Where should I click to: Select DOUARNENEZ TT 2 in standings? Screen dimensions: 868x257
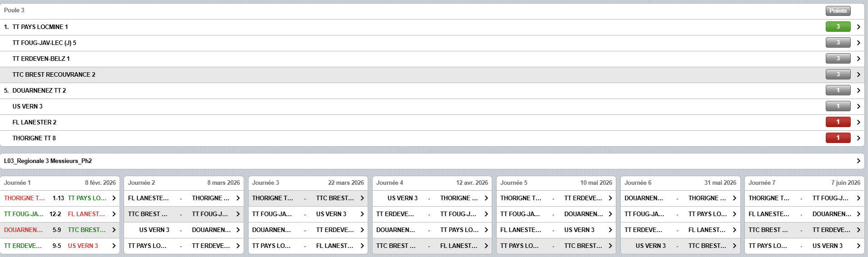pos(39,90)
